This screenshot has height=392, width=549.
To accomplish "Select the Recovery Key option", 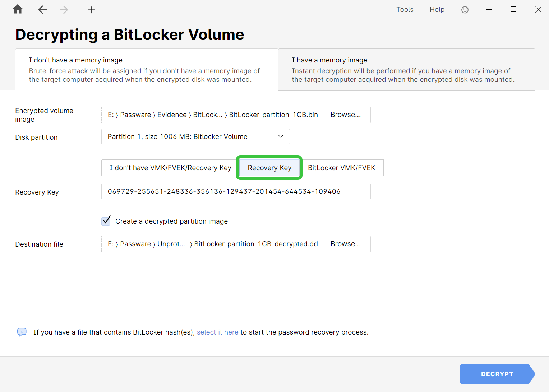I will pyautogui.click(x=269, y=168).
